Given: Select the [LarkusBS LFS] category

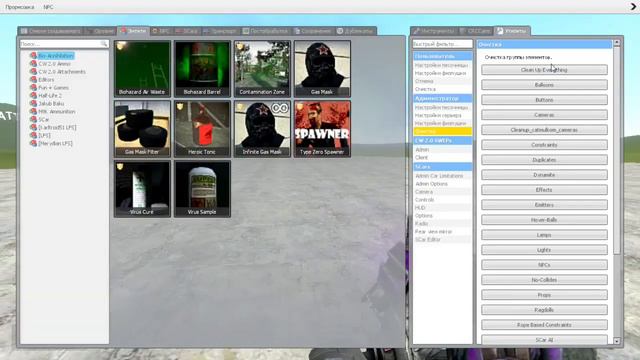Looking at the screenshot, I should tap(57, 127).
